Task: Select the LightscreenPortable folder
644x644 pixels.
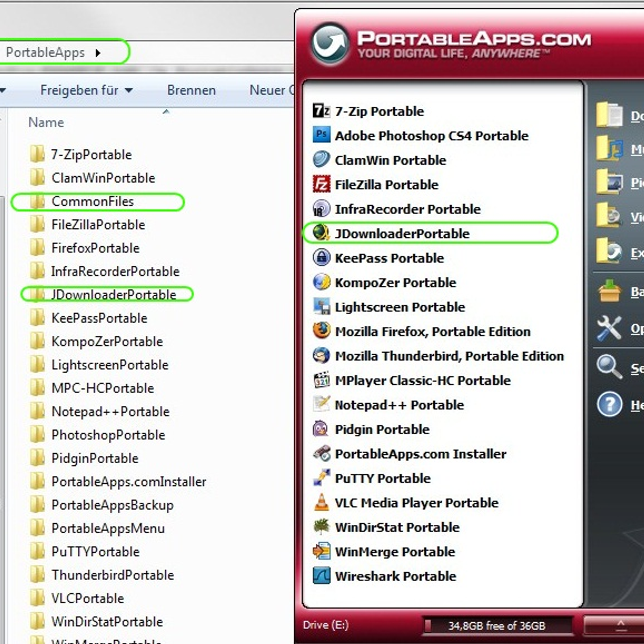Action: pos(99,365)
